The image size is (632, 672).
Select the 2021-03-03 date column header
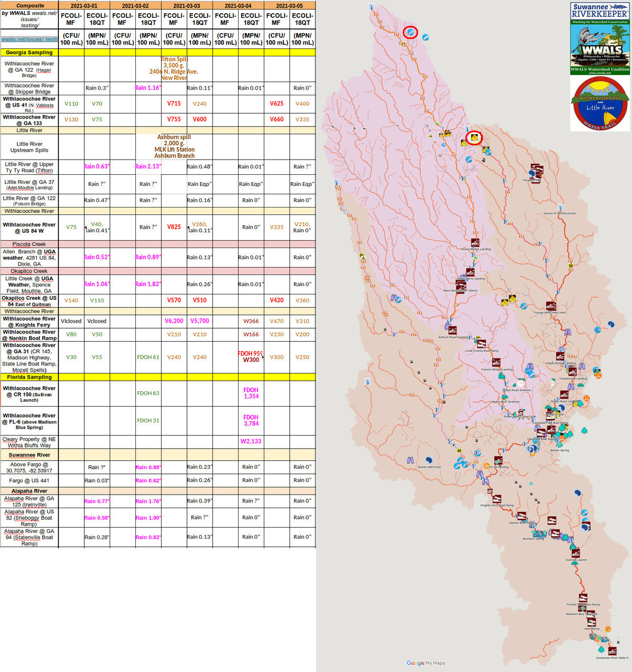187,6
